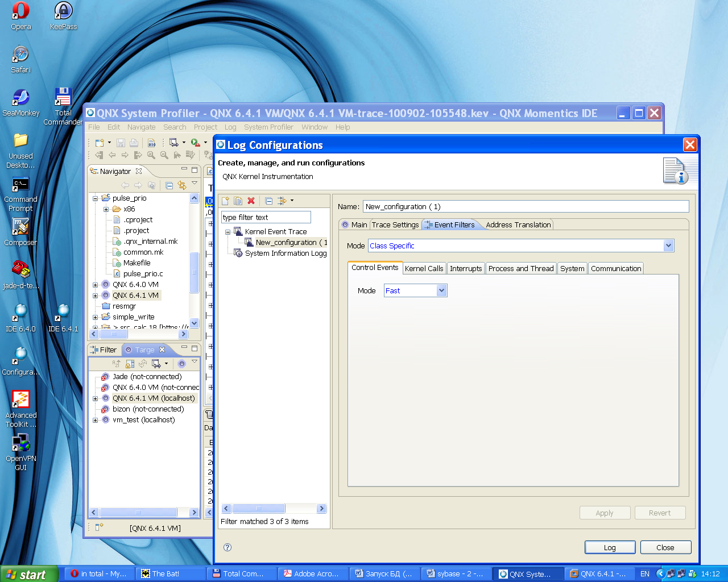The width and height of the screenshot is (728, 582).
Task: Delete selected configuration with red X
Action: click(x=251, y=201)
